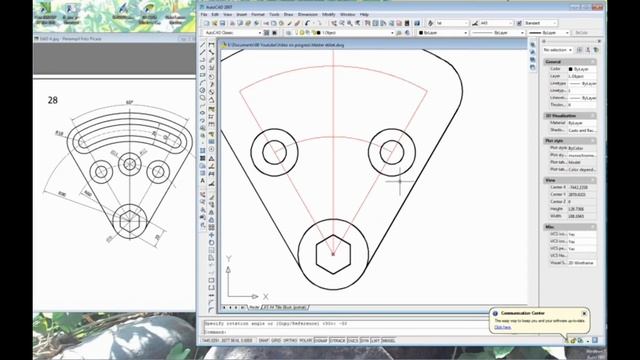Toggle LWT lineweight display

pyautogui.click(x=376, y=340)
